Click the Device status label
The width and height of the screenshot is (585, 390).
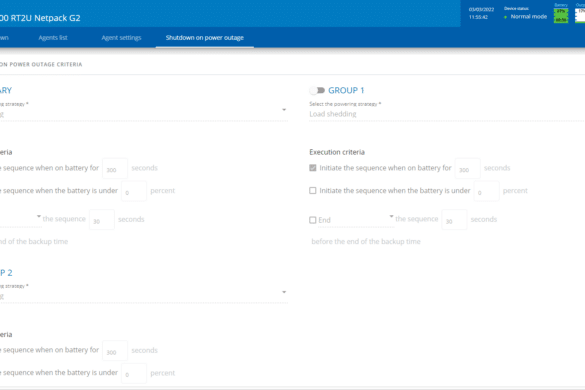coord(516,9)
